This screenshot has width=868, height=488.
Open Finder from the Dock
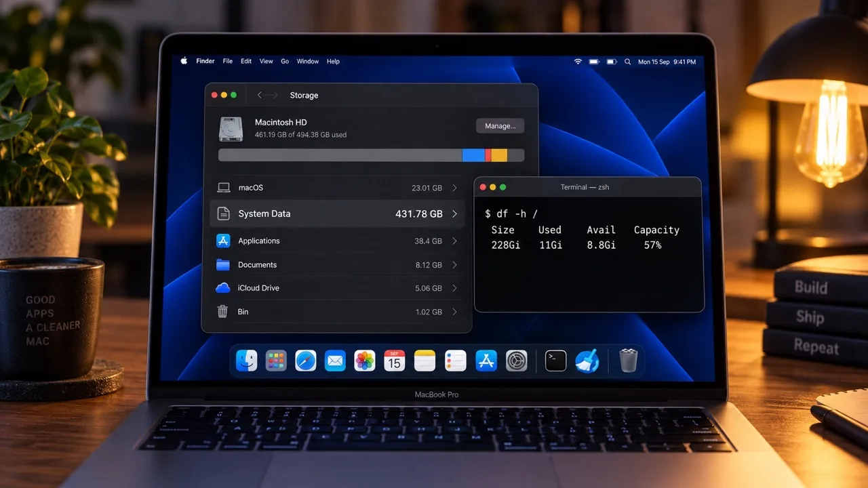[247, 361]
